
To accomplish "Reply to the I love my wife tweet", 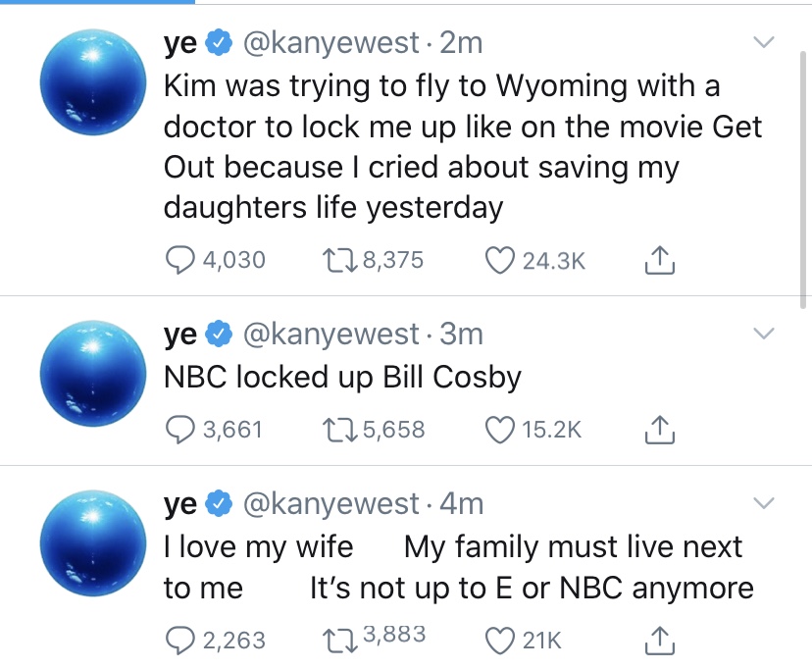I will tap(179, 641).
